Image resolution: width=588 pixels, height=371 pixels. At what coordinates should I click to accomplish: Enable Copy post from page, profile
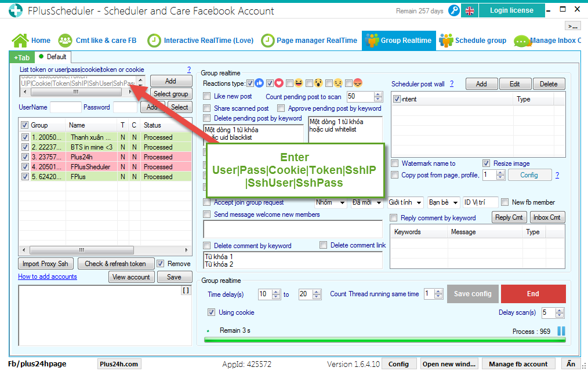[394, 175]
